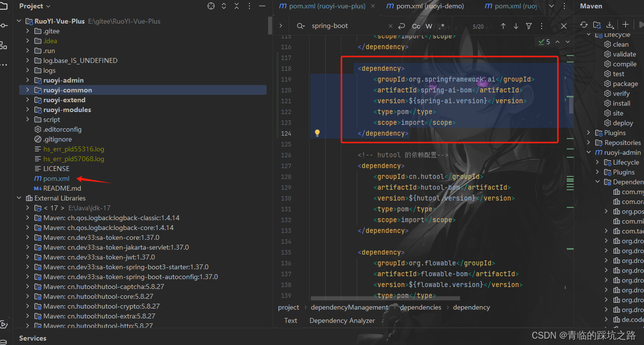Screen dimensions: 644x345
Task: Run the Maven install lifecycle goal
Action: coord(621,103)
